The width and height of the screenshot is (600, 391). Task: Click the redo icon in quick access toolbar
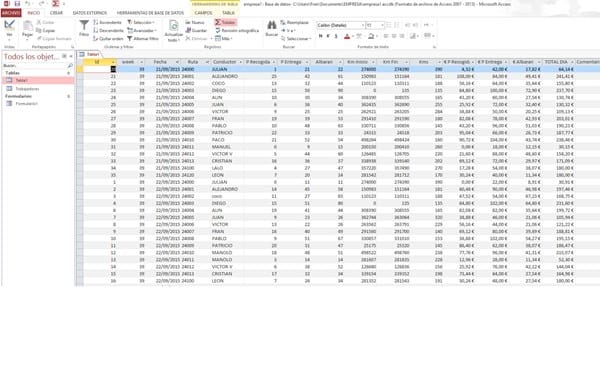[x=41, y=4]
